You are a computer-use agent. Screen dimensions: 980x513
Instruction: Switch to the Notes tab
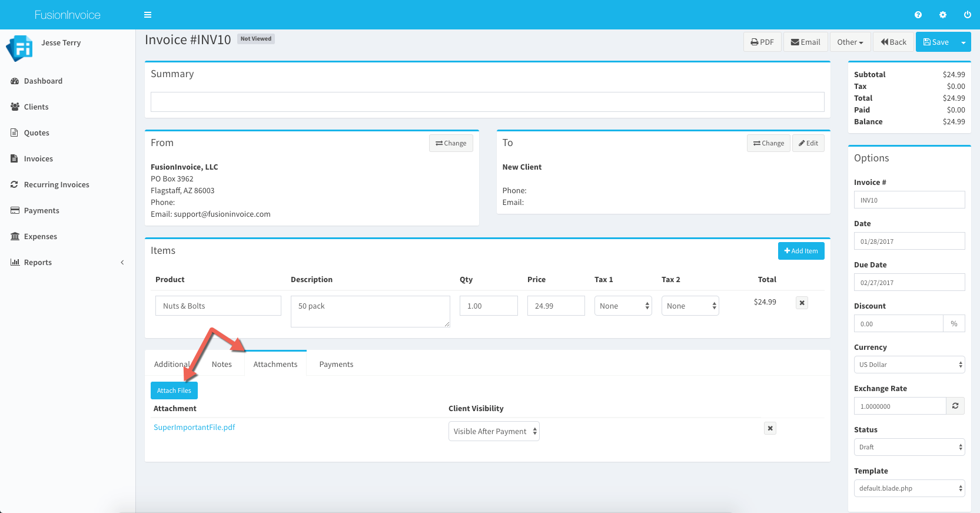(x=222, y=364)
